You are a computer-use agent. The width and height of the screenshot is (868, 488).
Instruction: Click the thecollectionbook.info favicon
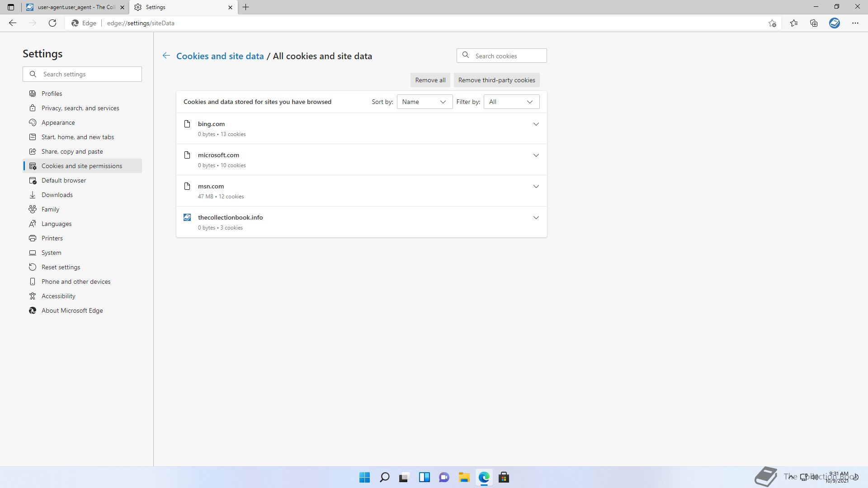coord(187,217)
